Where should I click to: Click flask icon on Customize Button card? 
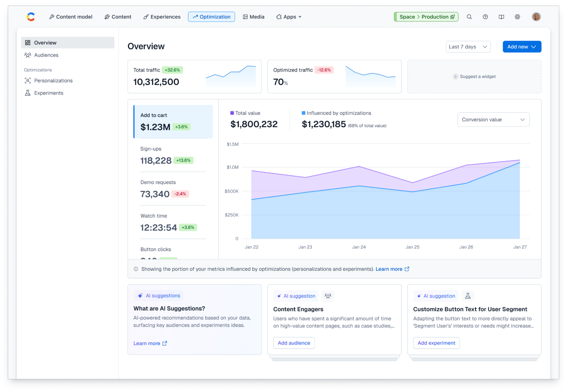(468, 296)
